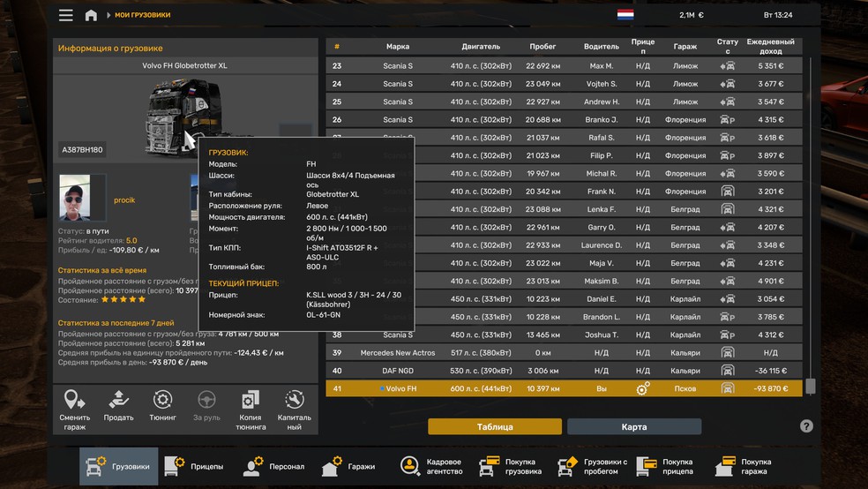
Task: Click driver name procik
Action: pyautogui.click(x=124, y=199)
